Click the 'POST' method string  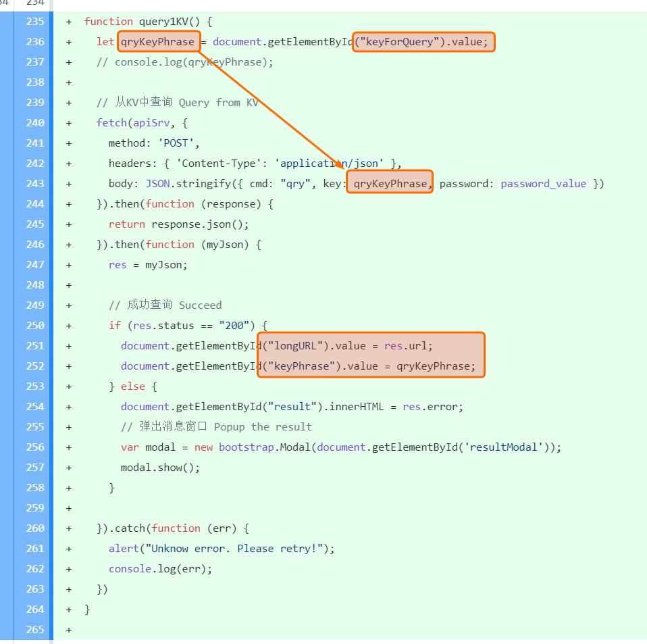click(178, 143)
